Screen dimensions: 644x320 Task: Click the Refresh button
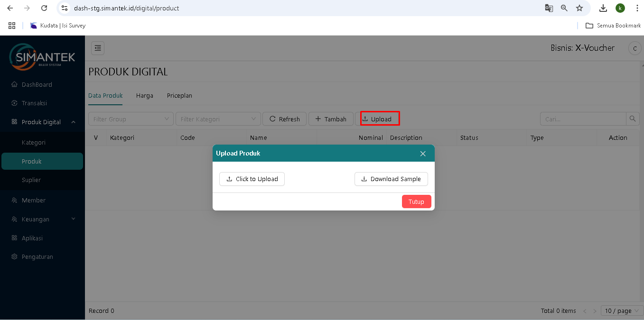(x=285, y=119)
